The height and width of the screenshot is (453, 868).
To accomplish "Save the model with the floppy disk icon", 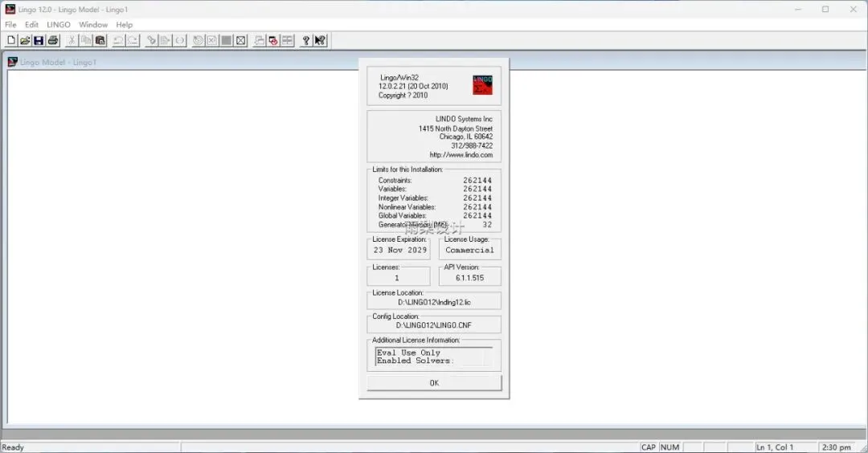I will pos(39,40).
